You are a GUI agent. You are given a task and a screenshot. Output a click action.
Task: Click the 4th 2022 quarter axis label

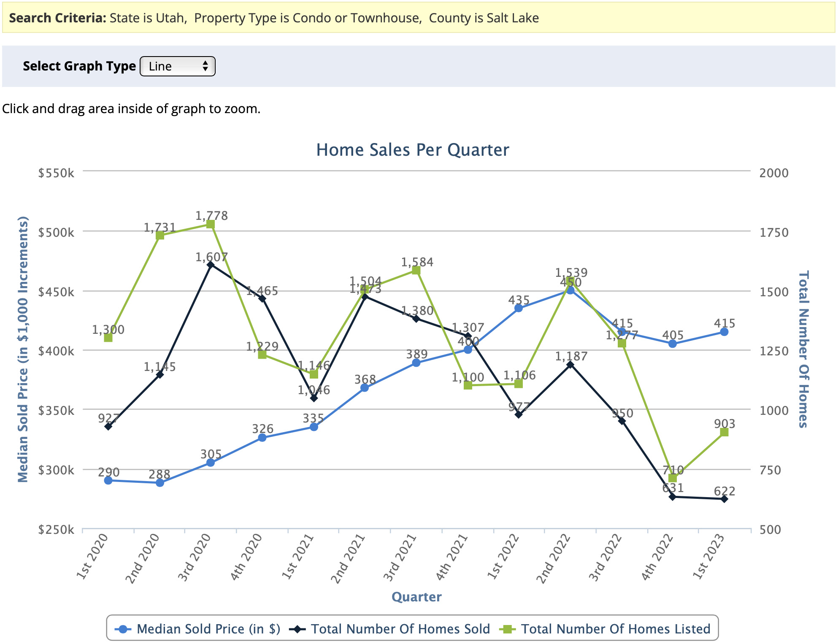pos(657,558)
